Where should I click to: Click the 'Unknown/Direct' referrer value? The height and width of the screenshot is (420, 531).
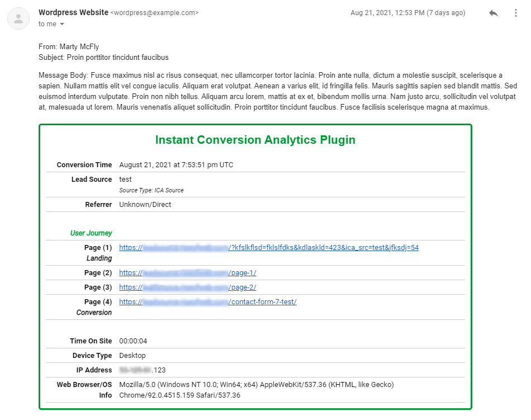(145, 205)
